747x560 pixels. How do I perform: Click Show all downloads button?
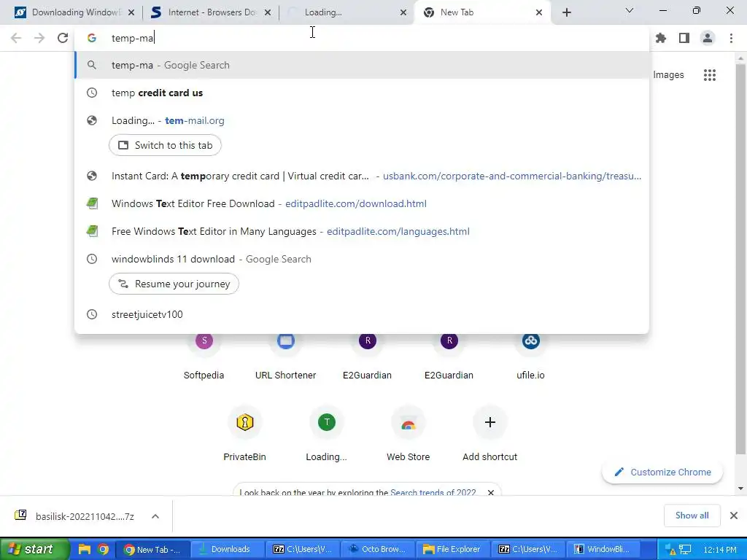tap(692, 516)
